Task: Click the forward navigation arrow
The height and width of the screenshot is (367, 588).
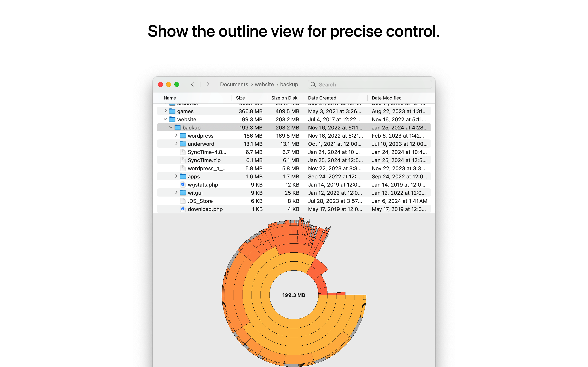Action: 208,84
